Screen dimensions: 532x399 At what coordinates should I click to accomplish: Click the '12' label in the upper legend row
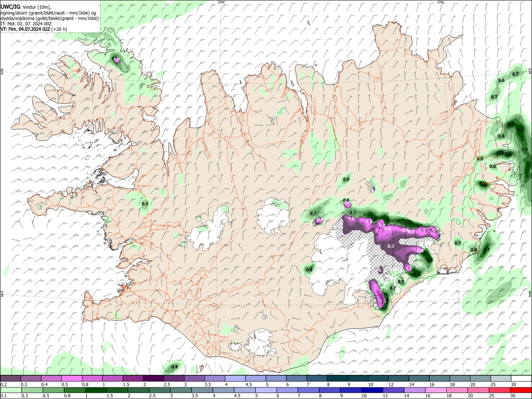pyautogui.click(x=391, y=384)
